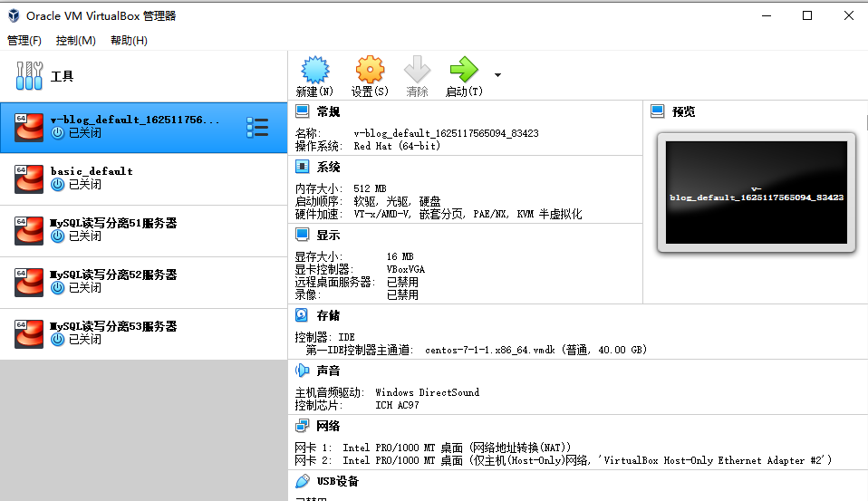Click the 系统 (System) chip icon
Image resolution: width=868 pixels, height=501 pixels.
(x=303, y=167)
